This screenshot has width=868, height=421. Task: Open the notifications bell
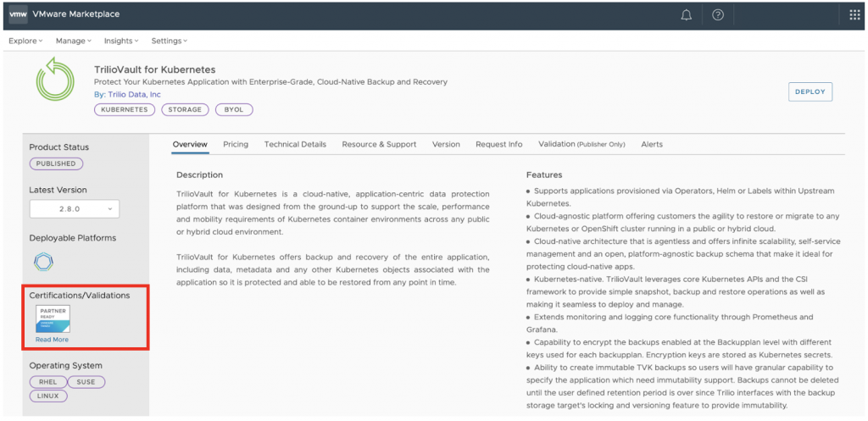pyautogui.click(x=687, y=15)
